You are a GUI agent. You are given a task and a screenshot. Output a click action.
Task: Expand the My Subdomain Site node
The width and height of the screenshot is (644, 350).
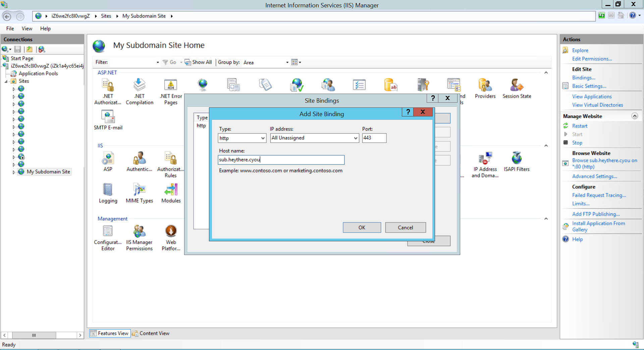(14, 172)
